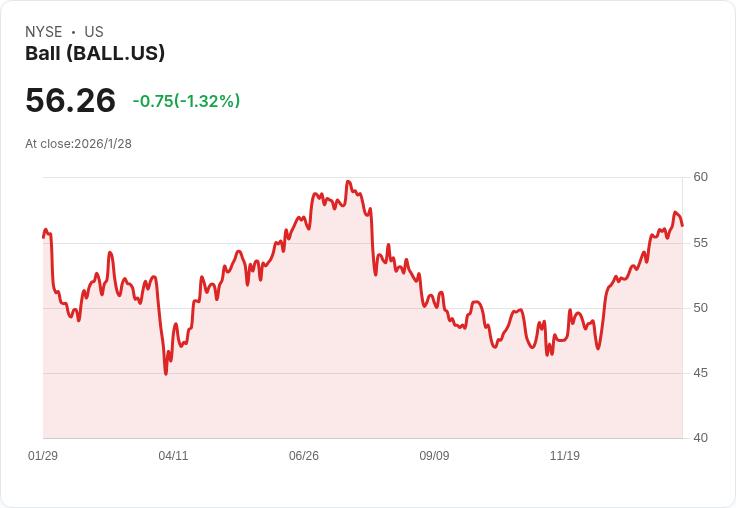The width and height of the screenshot is (736, 508).
Task: Click the chart's highest peak near 60
Action: pyautogui.click(x=348, y=181)
